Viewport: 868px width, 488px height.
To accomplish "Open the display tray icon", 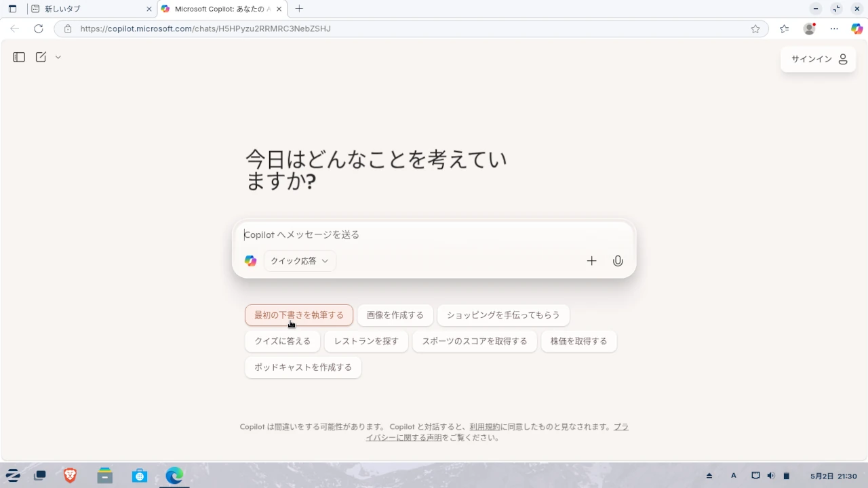I will 755,476.
